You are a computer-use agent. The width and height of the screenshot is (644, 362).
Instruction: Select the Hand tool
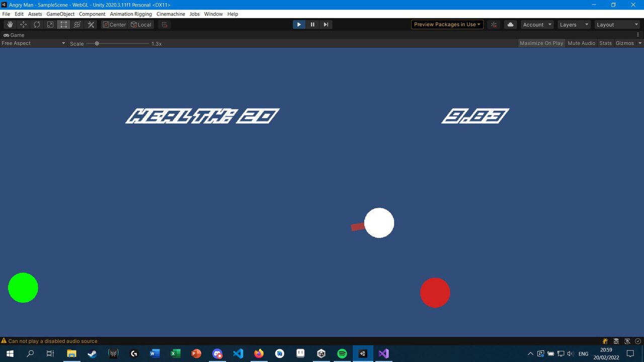(10, 25)
